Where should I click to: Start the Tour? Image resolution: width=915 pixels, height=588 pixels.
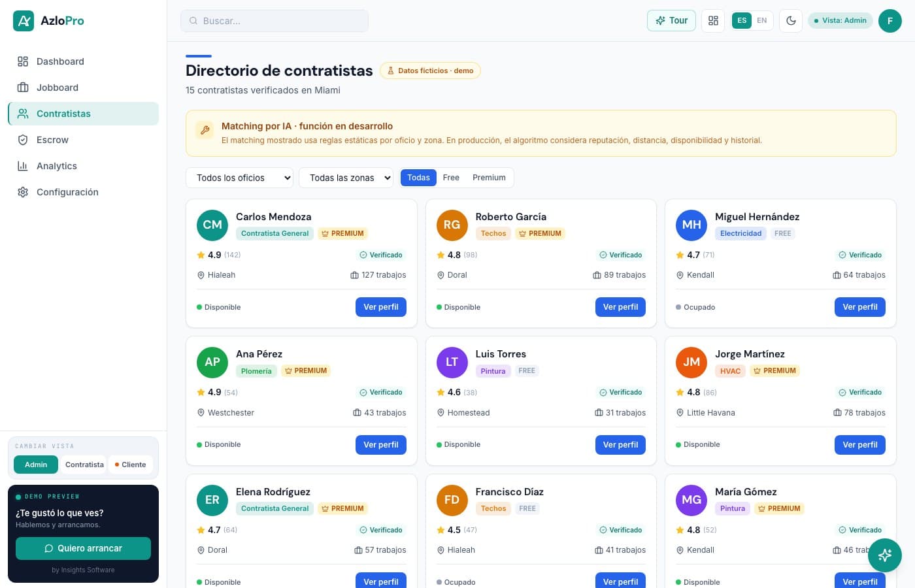point(671,21)
